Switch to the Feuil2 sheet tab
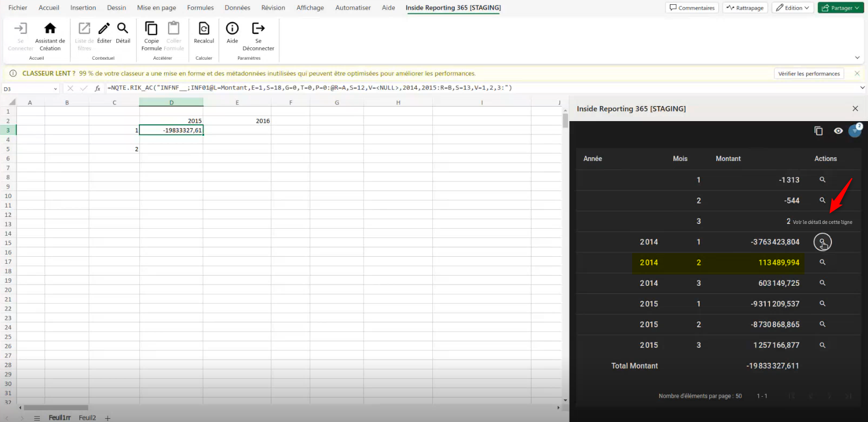This screenshot has height=422, width=868. tap(87, 418)
